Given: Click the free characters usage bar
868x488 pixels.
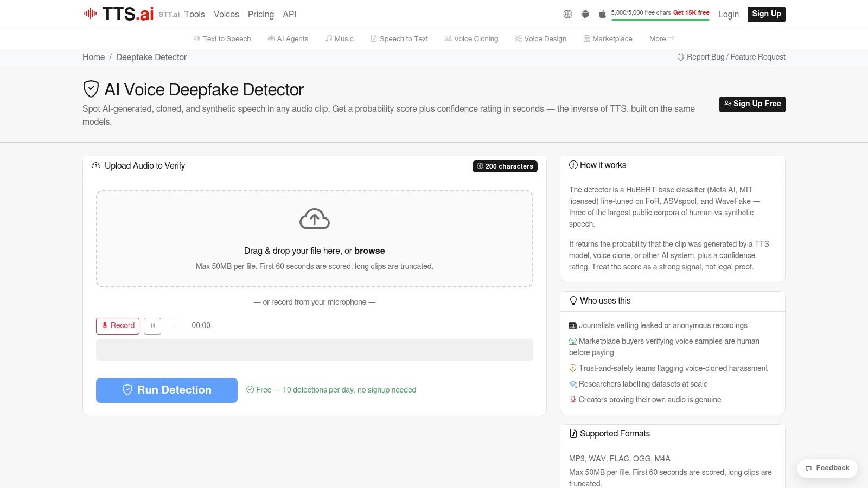Looking at the screenshot, I should [x=660, y=20].
